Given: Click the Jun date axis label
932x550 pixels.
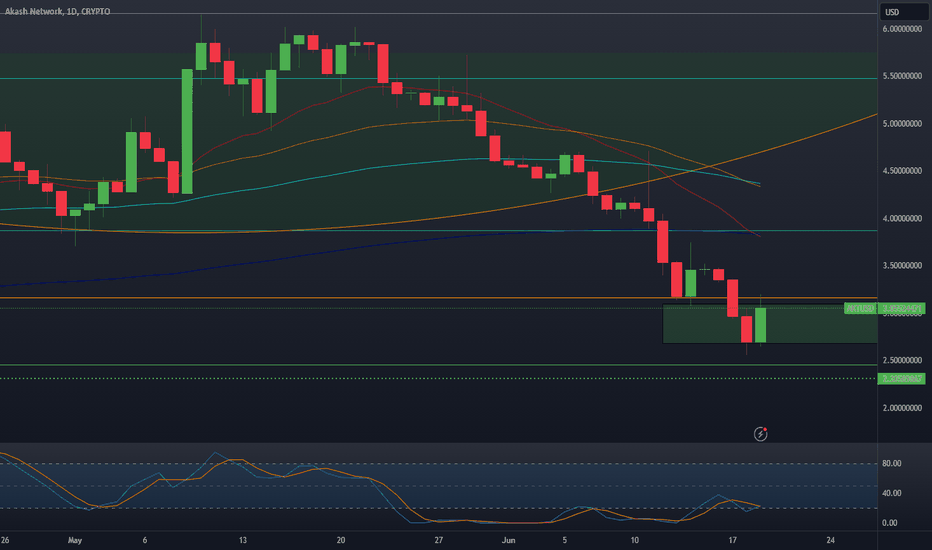Looking at the screenshot, I should pyautogui.click(x=508, y=540).
